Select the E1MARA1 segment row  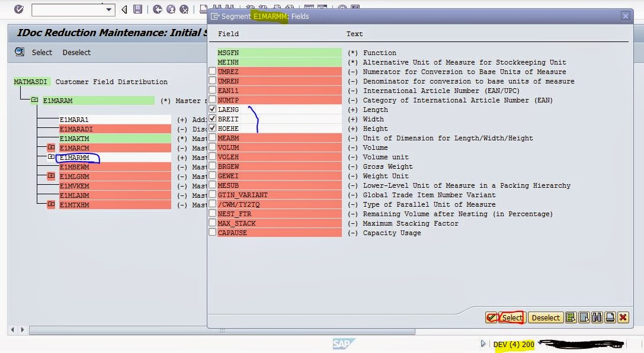[x=115, y=120]
